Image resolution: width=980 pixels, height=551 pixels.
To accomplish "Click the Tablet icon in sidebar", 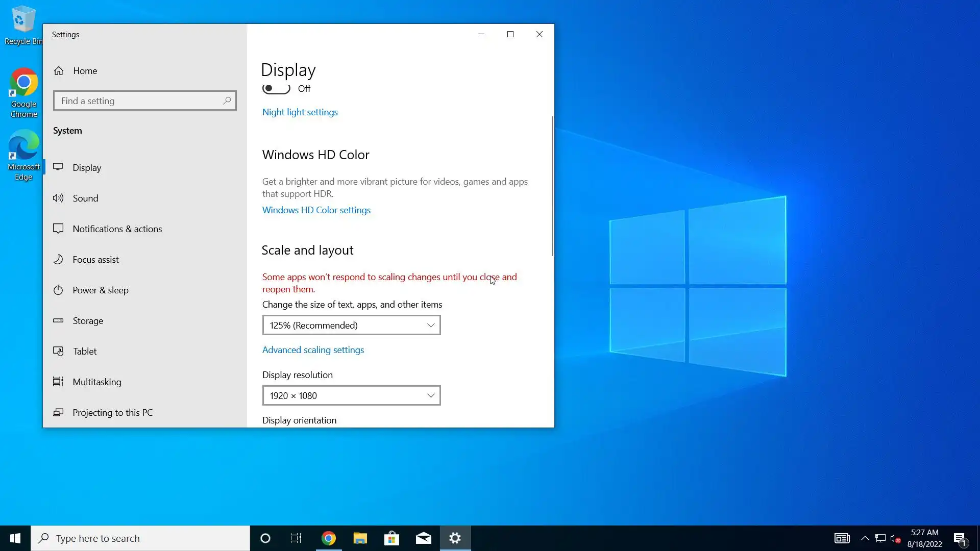I will [58, 351].
